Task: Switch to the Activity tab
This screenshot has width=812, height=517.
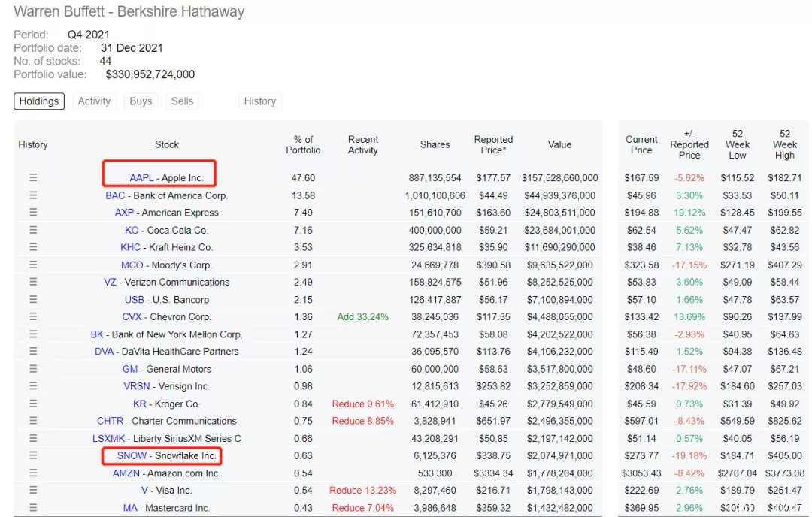Action: [x=94, y=101]
